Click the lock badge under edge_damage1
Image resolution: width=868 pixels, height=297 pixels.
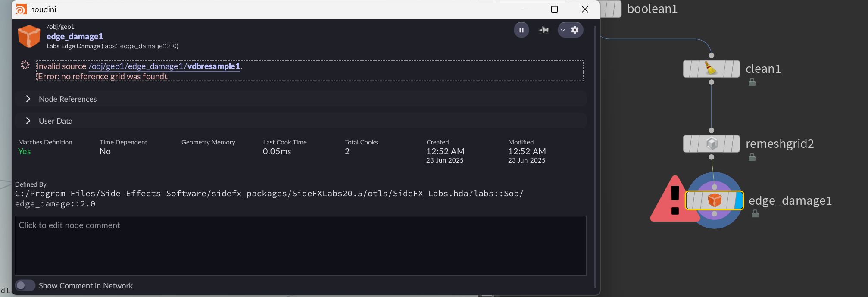tap(755, 213)
